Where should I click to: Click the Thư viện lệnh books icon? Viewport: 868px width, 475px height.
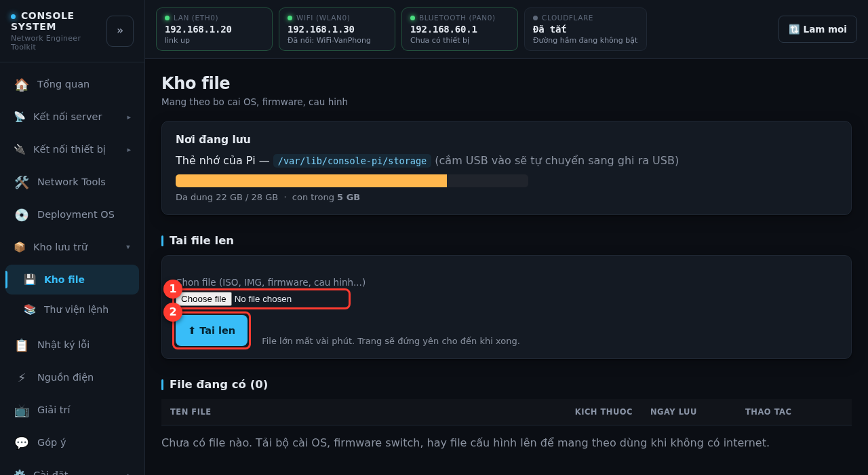coord(30,309)
